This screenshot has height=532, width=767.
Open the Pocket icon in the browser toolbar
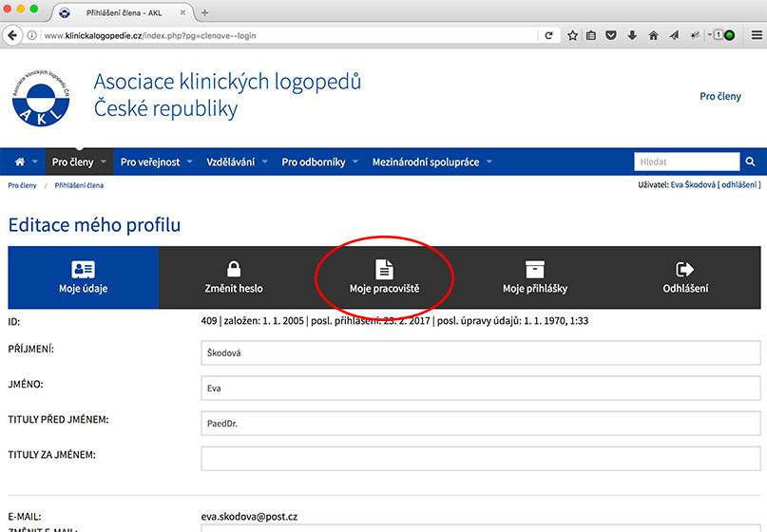[x=612, y=35]
